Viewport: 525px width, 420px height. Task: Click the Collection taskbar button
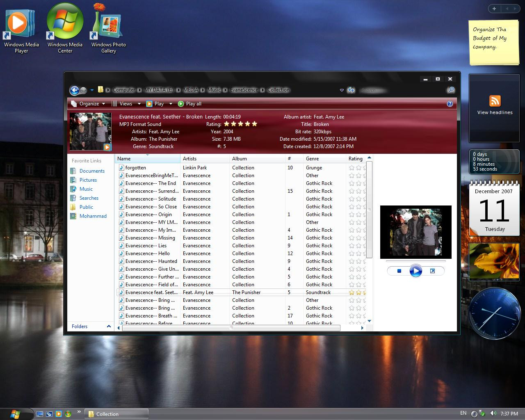pos(116,414)
